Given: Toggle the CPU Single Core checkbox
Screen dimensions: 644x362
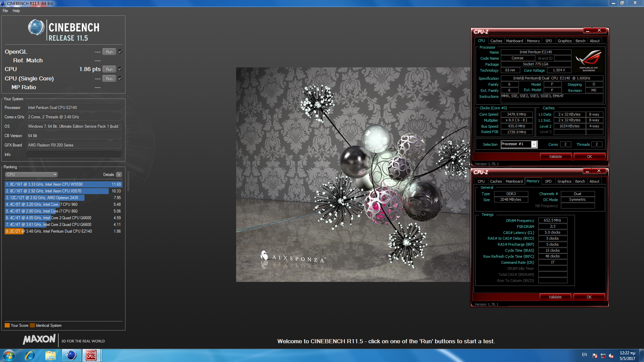Looking at the screenshot, I should [120, 78].
